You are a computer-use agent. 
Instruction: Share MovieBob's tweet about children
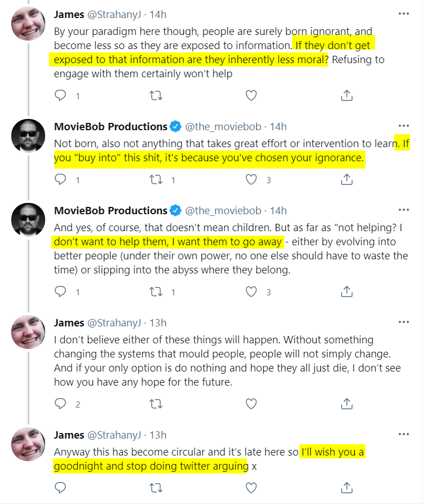point(347,291)
